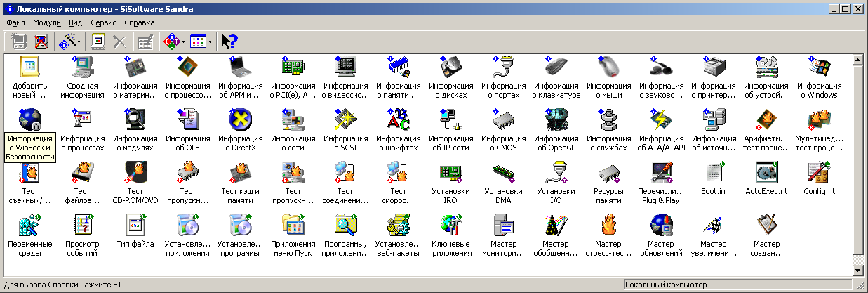
Task: Click the context help arrow toolbar button
Action: [x=229, y=41]
